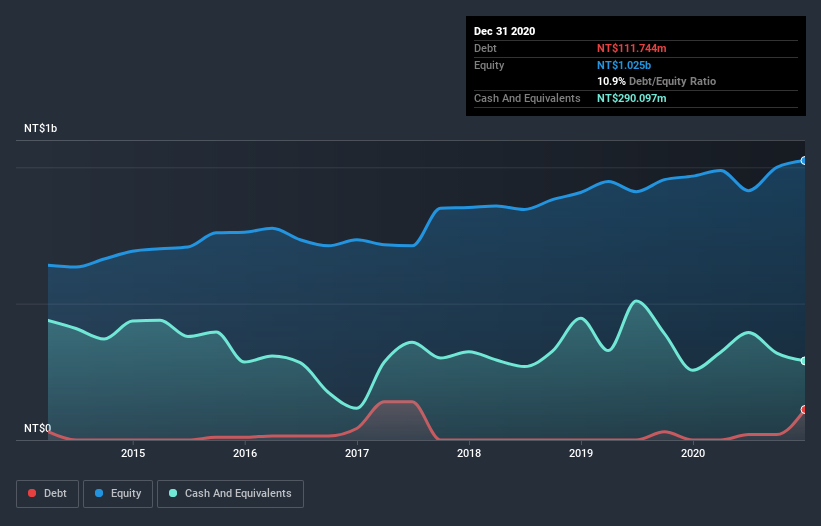Screen dimensions: 821x526
Task: Click the 2019 x-axis label
Action: tap(581, 453)
